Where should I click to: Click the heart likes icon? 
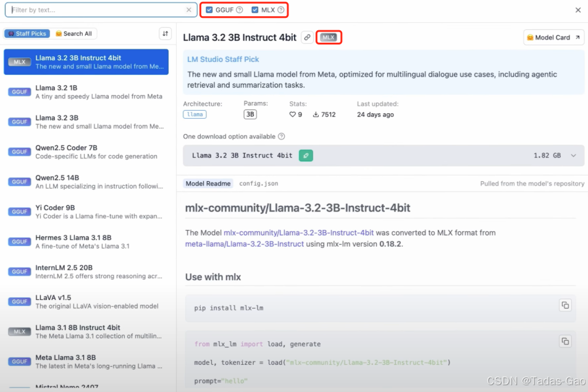point(293,114)
